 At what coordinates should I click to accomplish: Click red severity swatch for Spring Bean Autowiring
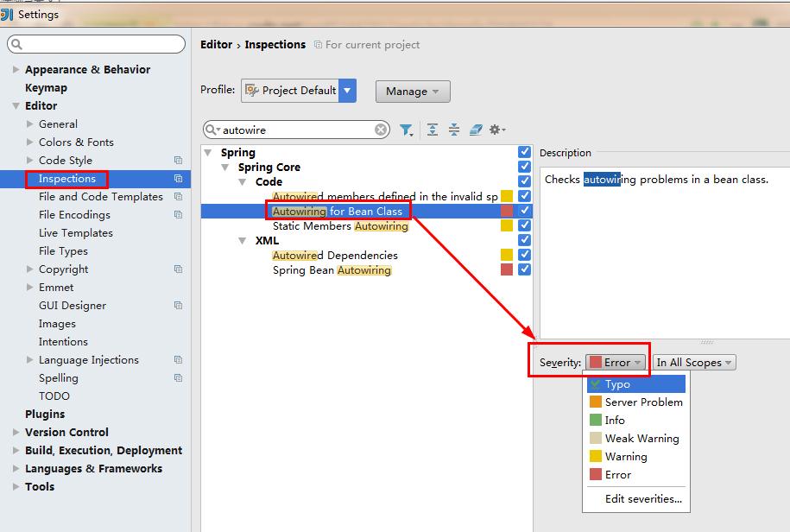[507, 269]
